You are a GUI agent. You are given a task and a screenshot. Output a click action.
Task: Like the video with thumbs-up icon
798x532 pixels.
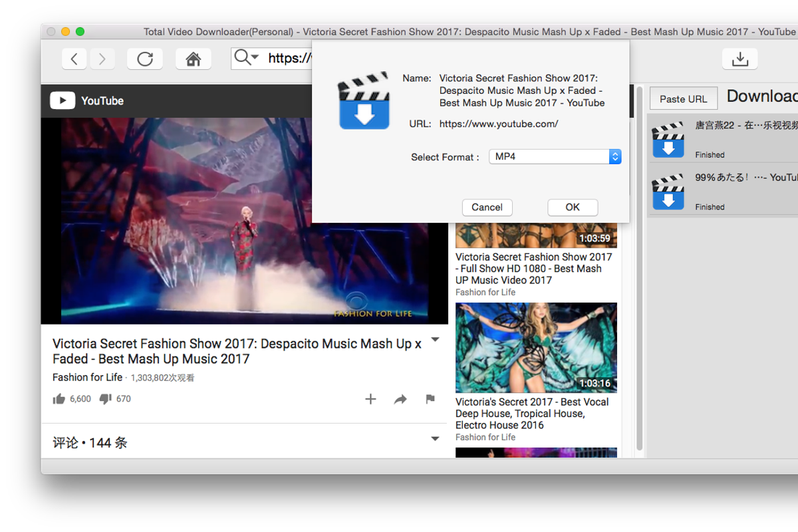[59, 399]
